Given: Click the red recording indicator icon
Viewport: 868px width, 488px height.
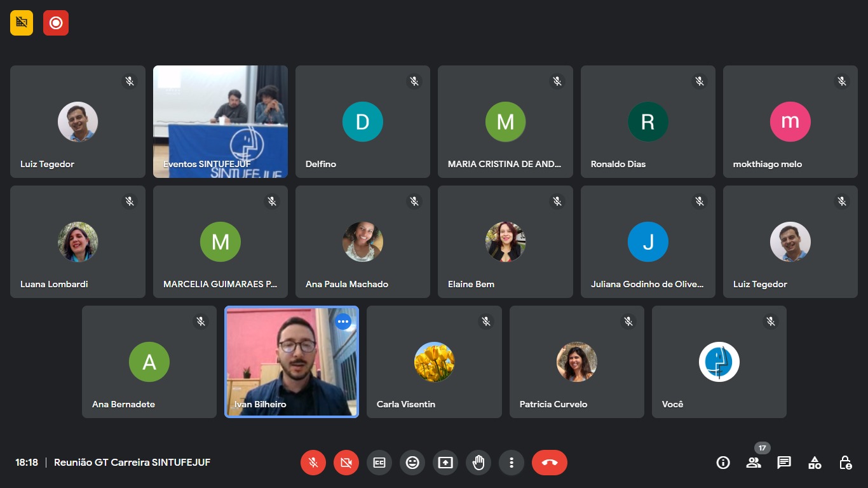Looking at the screenshot, I should coord(56,23).
